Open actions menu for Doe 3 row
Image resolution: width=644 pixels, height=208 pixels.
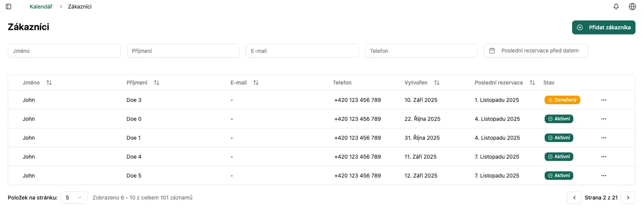point(603,100)
